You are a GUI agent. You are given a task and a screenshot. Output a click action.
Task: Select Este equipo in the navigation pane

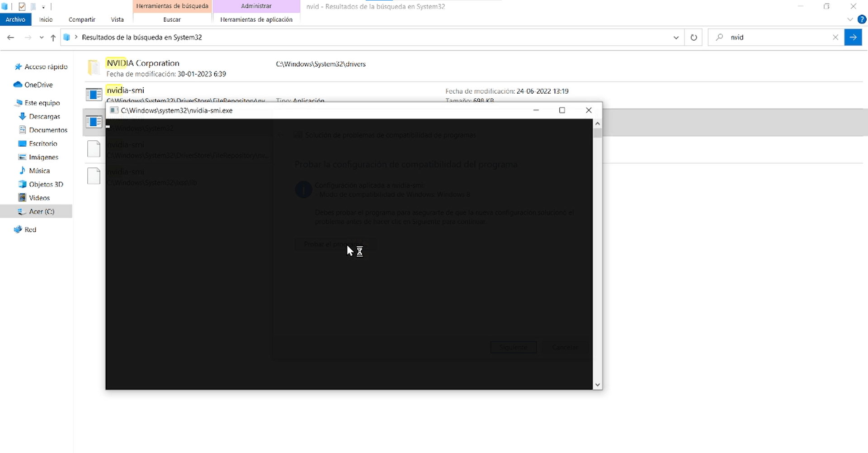coord(42,103)
